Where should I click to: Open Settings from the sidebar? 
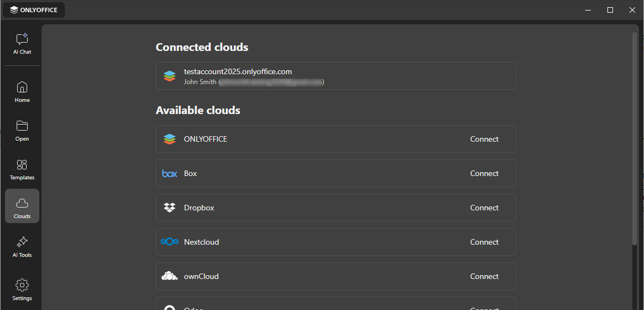[x=22, y=290]
